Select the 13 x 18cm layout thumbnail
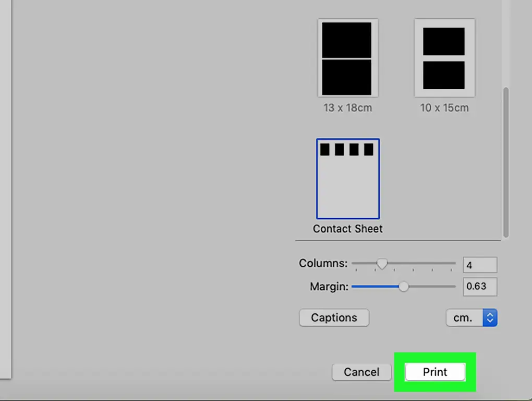 (348, 58)
